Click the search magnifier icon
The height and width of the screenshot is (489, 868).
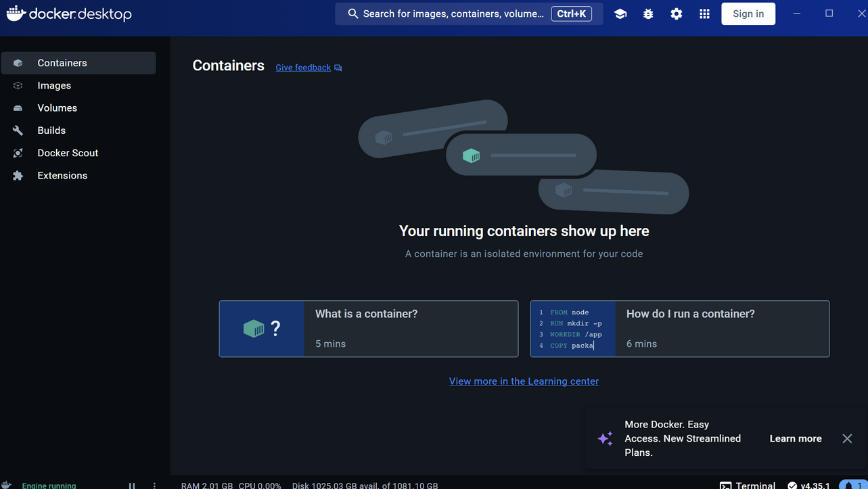[353, 14]
